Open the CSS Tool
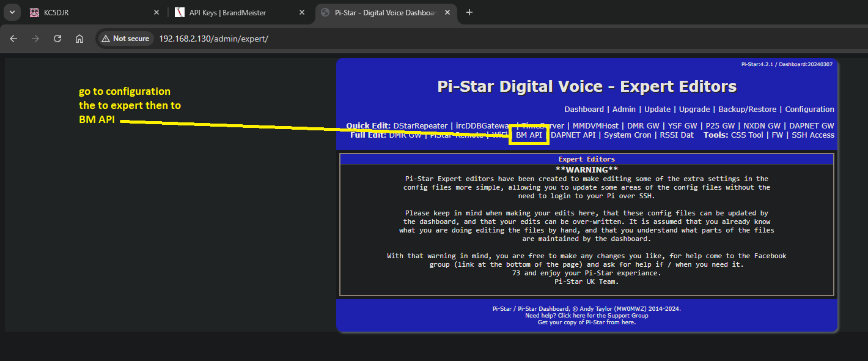Viewport: 868px width, 361px height. 747,135
